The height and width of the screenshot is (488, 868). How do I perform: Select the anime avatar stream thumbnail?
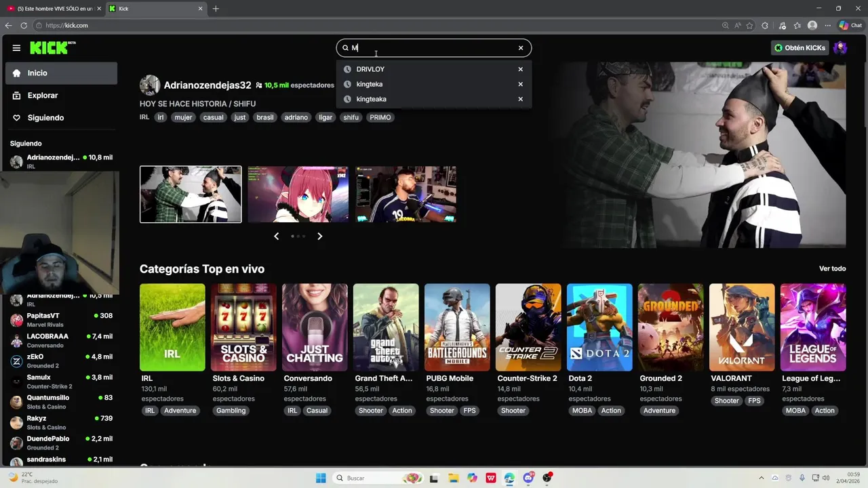coord(298,195)
